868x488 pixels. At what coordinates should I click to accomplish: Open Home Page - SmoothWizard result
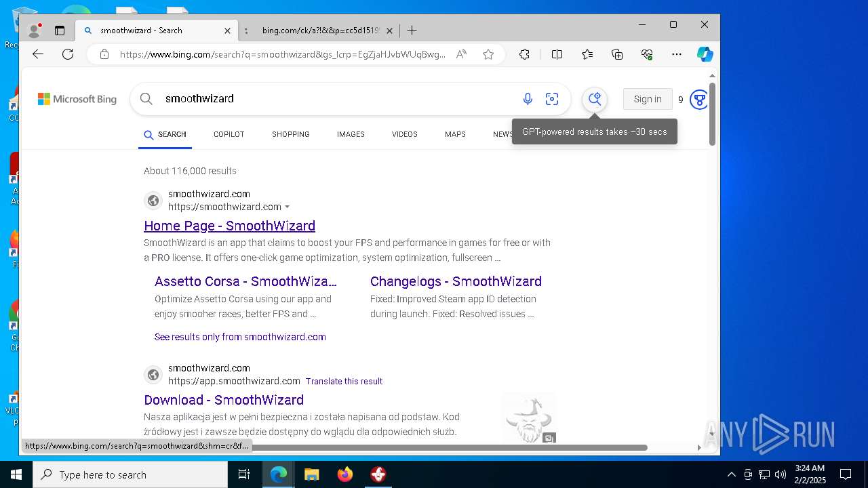[229, 226]
